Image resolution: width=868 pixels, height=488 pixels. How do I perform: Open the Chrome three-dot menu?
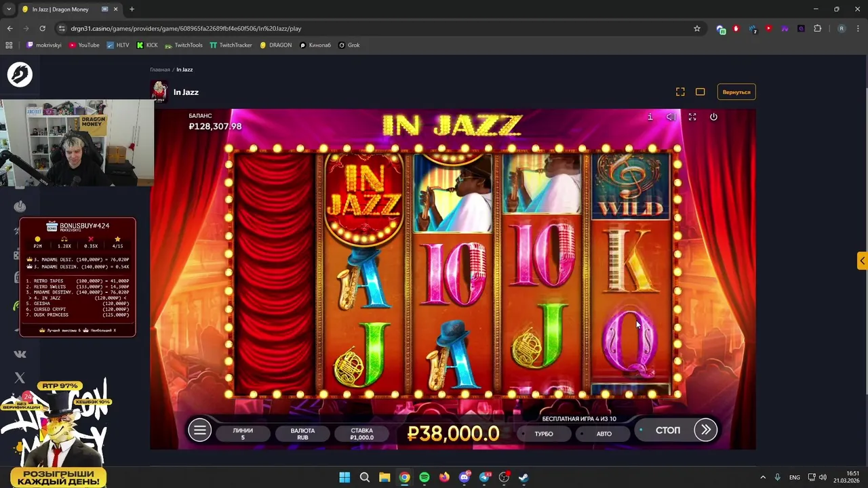pos(858,28)
